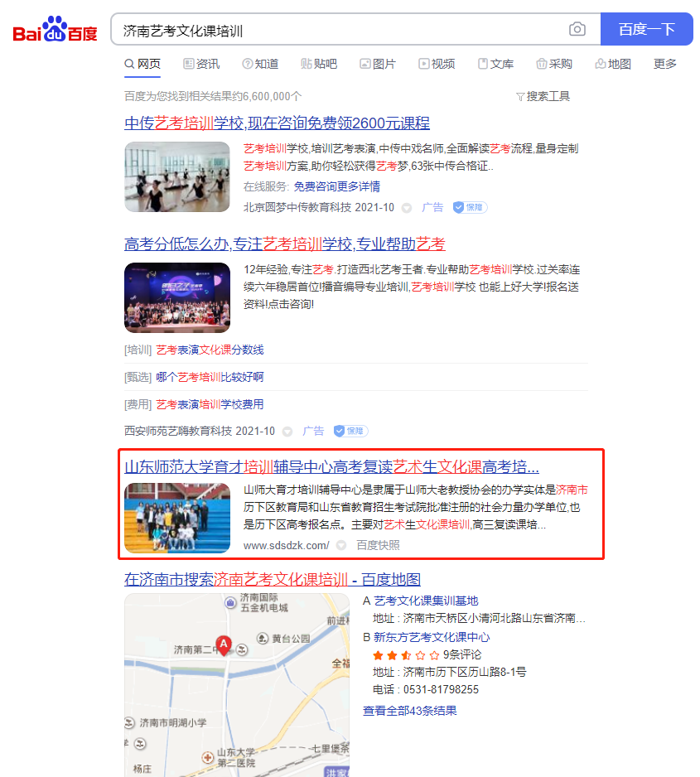Open the 采购 tab
The height and width of the screenshot is (777, 700).
[554, 64]
